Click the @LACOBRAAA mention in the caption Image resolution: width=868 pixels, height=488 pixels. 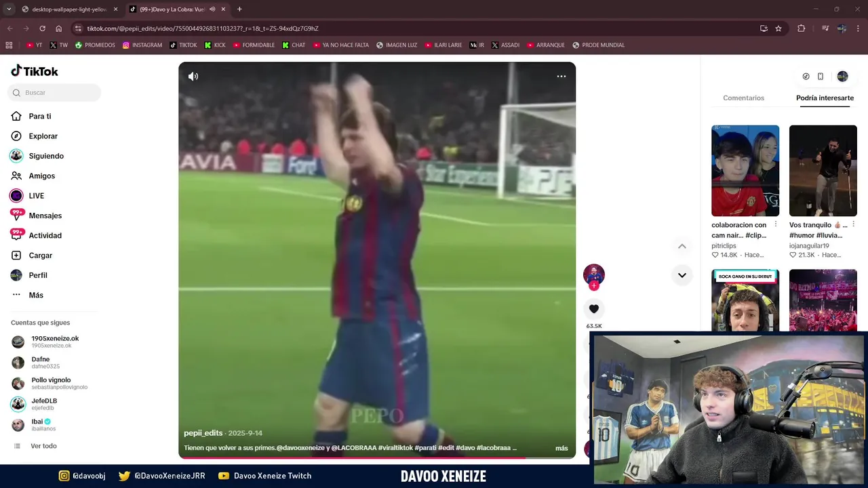353,448
